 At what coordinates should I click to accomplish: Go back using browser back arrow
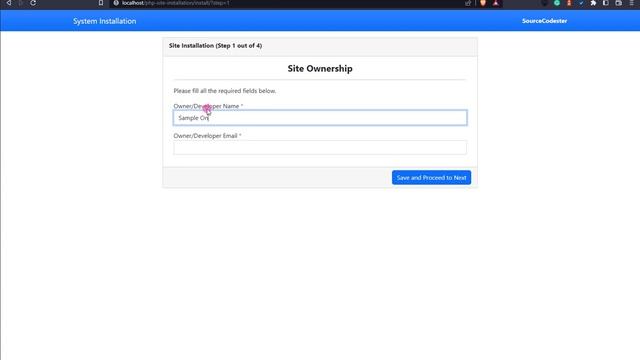(9, 3)
